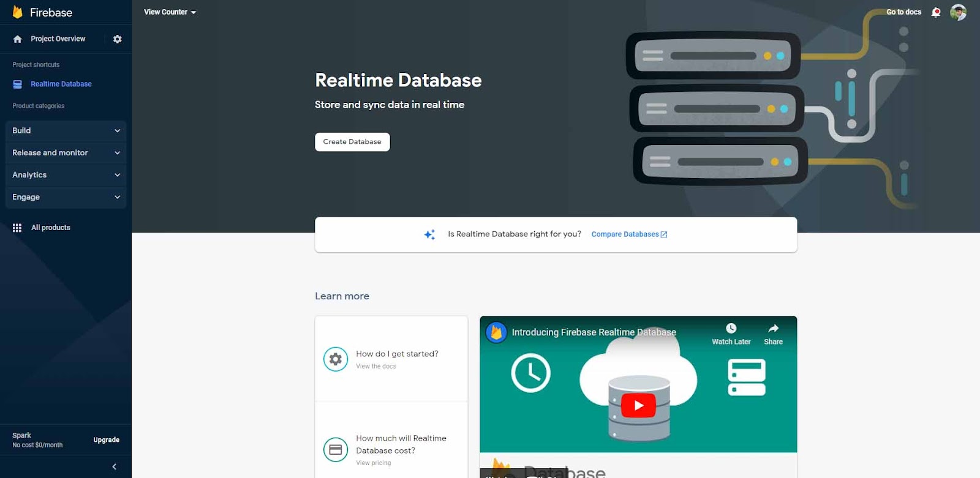
Task: Play the Firebase Realtime Database video
Action: point(638,405)
